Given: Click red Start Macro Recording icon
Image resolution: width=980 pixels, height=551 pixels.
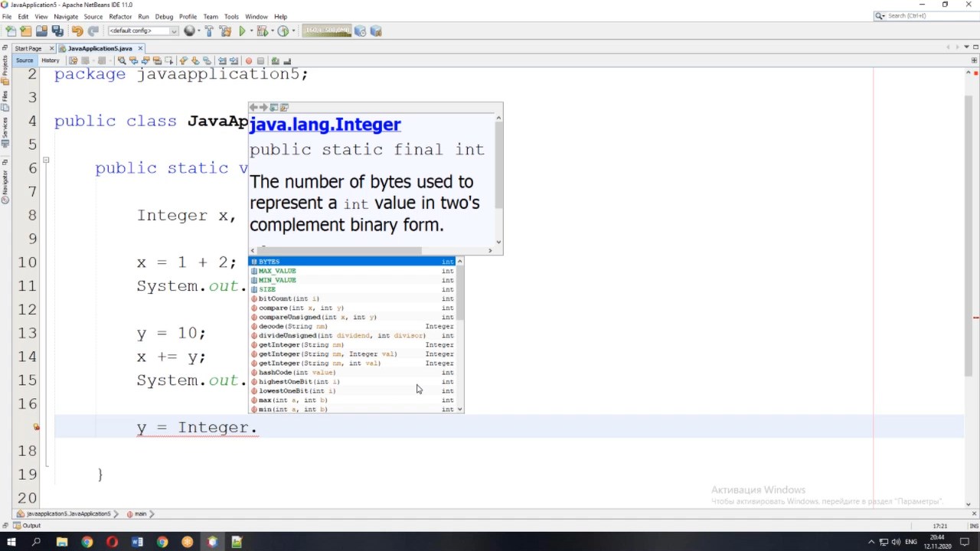Looking at the screenshot, I should click(x=249, y=60).
